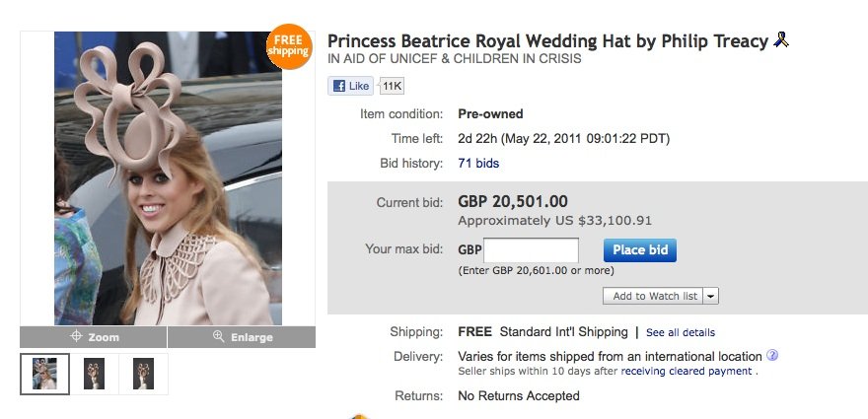Image resolution: width=868 pixels, height=419 pixels.
Task: Click the orange FREE shipping badge
Action: [288, 46]
